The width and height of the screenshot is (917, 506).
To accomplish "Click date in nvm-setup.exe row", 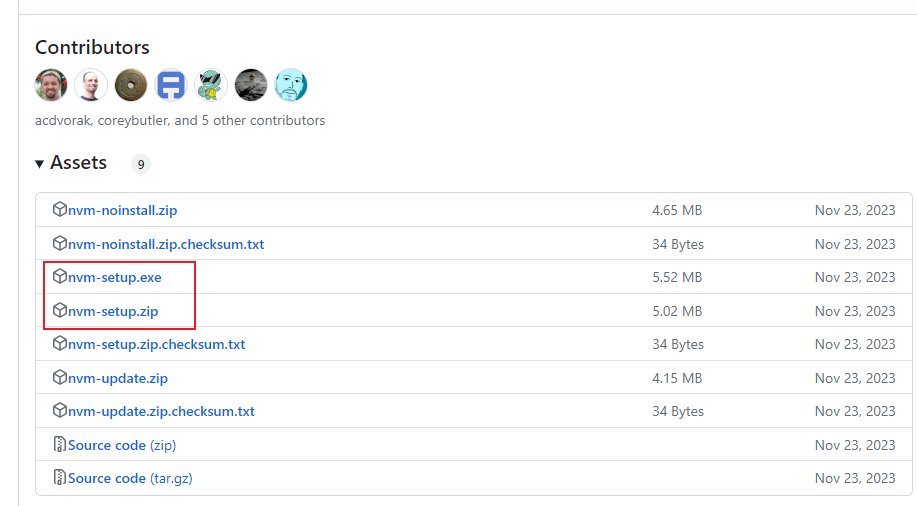I will 855,277.
